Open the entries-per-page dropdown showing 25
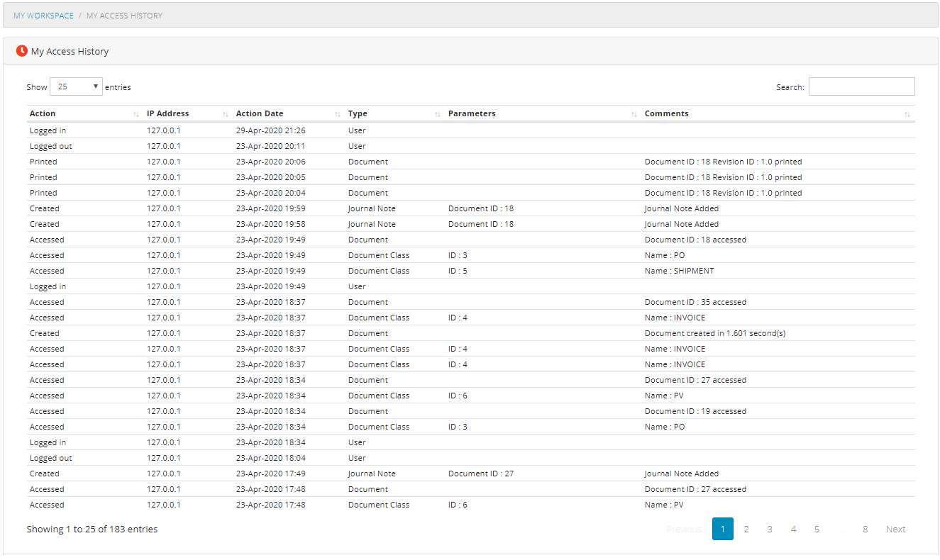Image resolution: width=940 pixels, height=560 pixels. tap(75, 86)
